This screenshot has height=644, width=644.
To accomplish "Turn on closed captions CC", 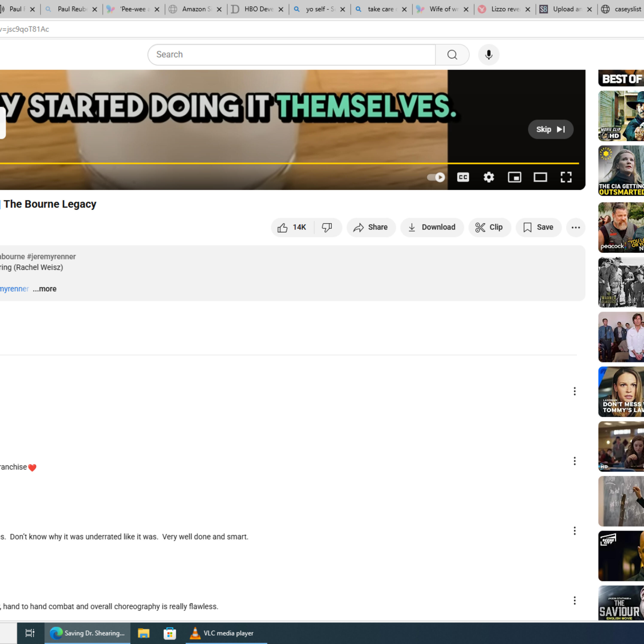I will click(x=463, y=177).
